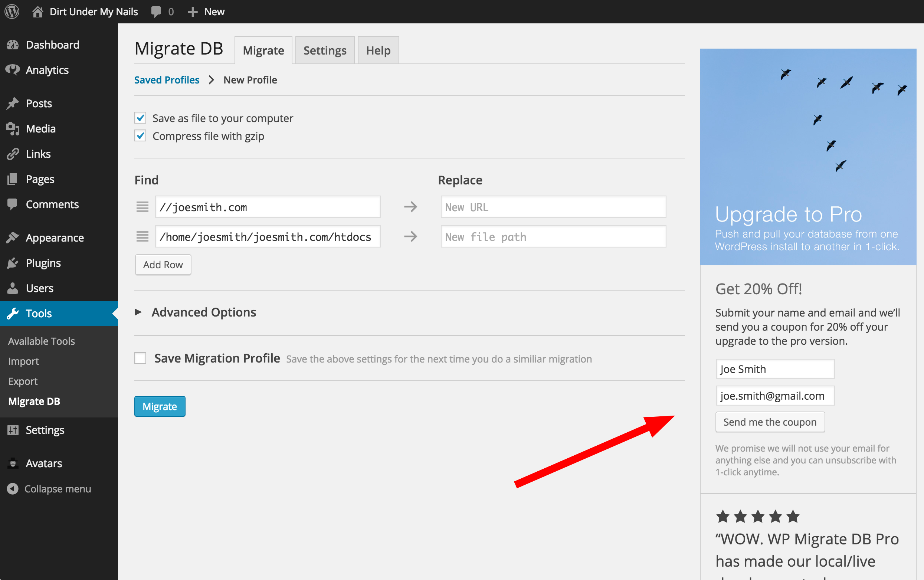The width and height of the screenshot is (924, 580).
Task: Uncheck Compress file with gzip
Action: [140, 136]
